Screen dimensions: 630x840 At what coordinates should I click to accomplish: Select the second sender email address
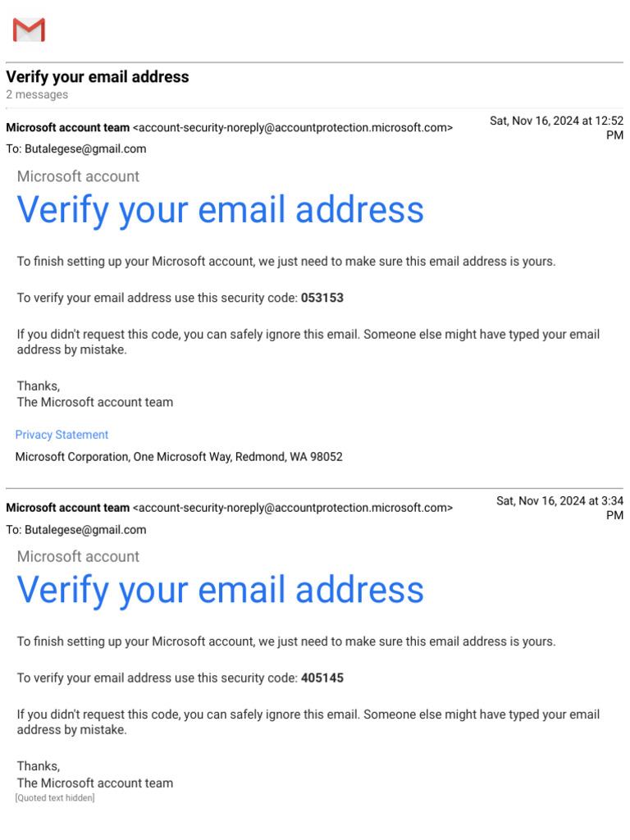coord(293,507)
